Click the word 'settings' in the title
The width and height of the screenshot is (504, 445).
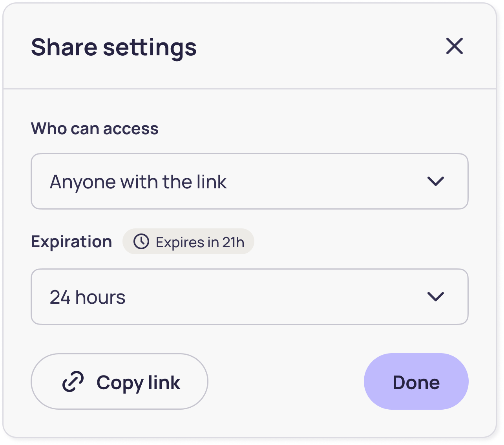[150, 47]
